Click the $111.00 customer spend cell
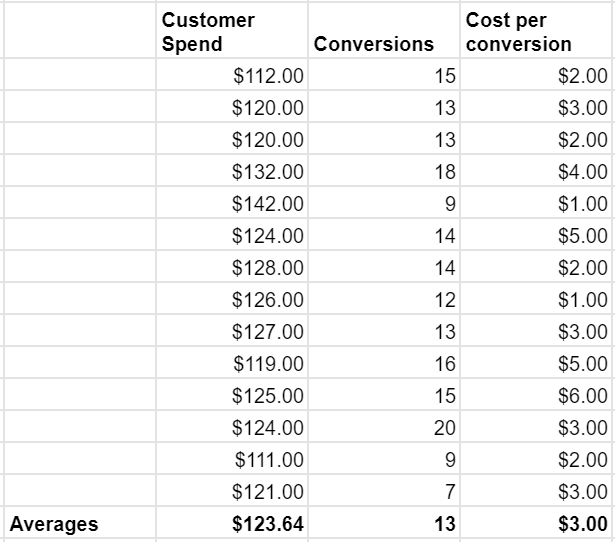The image size is (615, 542). point(268,460)
